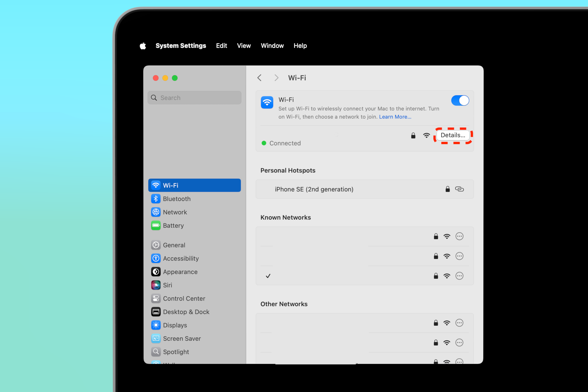Click Wi-Fi signal icon next to Details

click(x=426, y=135)
